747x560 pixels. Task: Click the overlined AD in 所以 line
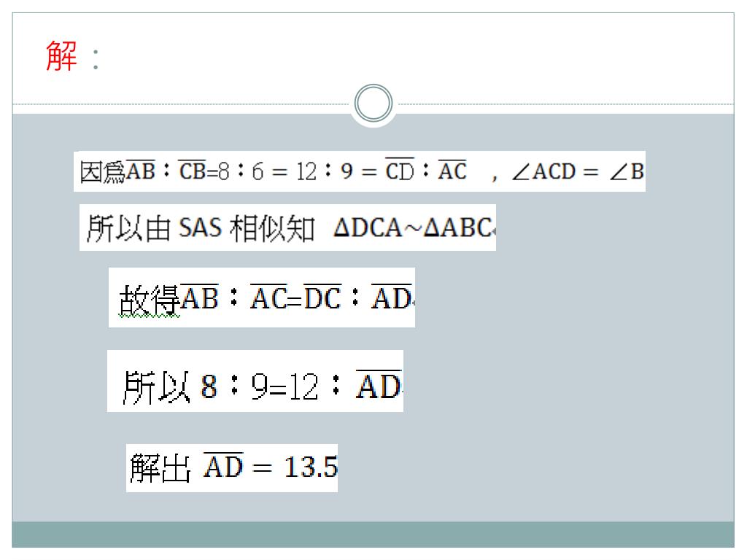pyautogui.click(x=379, y=385)
